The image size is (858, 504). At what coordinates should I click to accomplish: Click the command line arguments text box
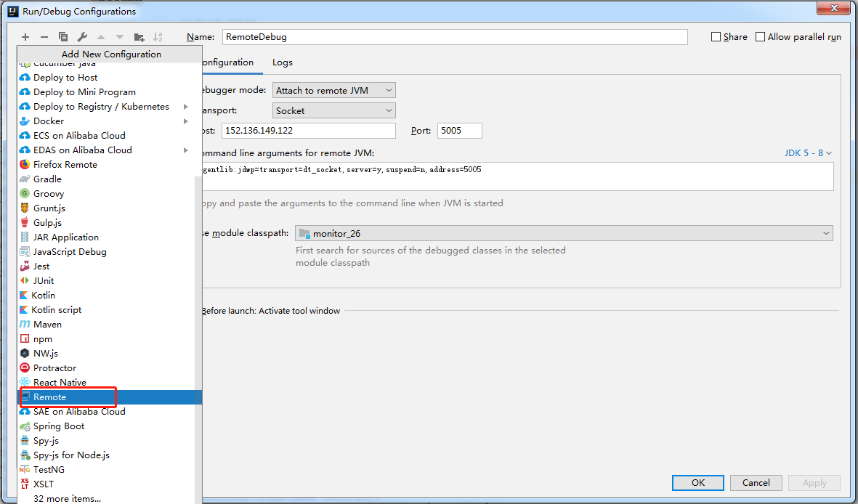pyautogui.click(x=517, y=176)
